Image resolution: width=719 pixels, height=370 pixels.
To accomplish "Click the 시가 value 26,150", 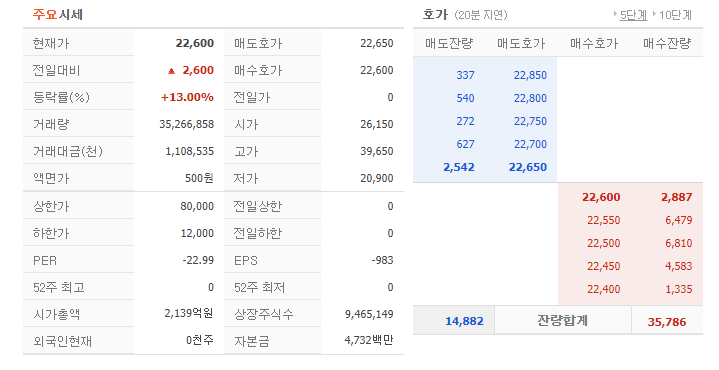I will coord(377,124).
